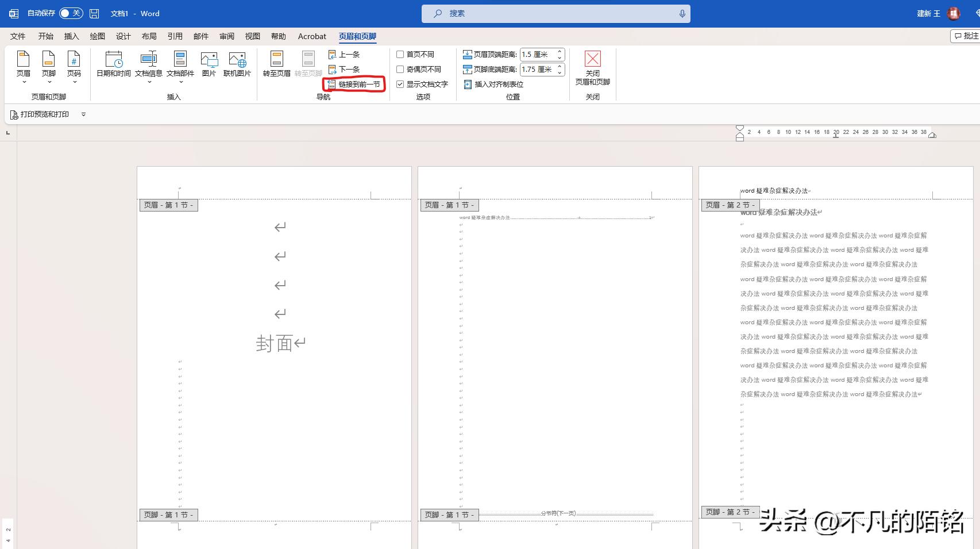Click 上一条 (Previous) navigation icon

[x=333, y=55]
